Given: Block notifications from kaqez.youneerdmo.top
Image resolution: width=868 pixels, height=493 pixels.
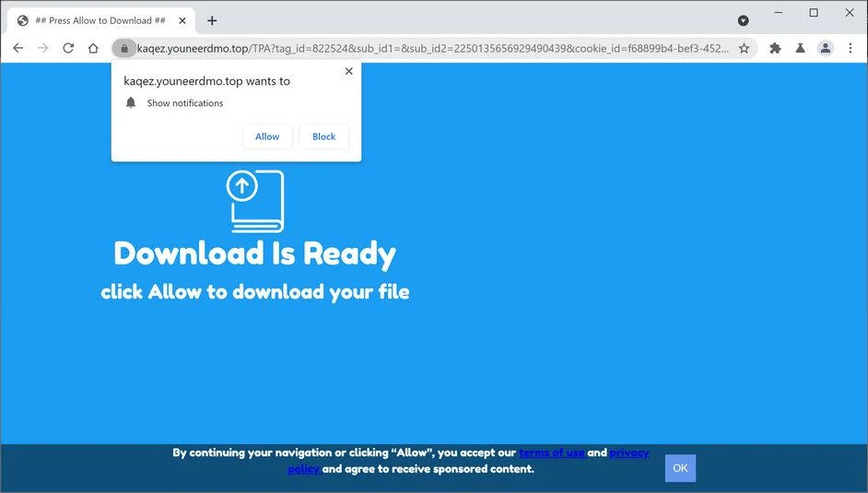Looking at the screenshot, I should click(x=323, y=136).
